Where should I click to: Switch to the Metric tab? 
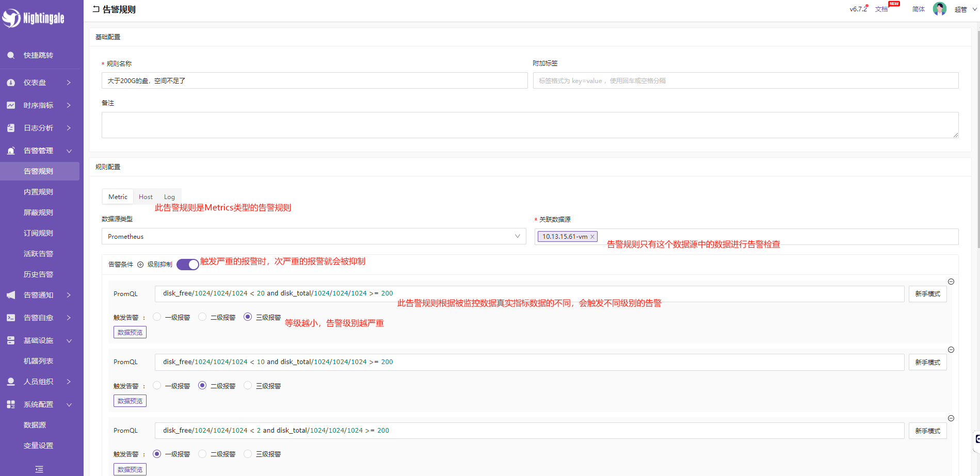click(x=118, y=196)
